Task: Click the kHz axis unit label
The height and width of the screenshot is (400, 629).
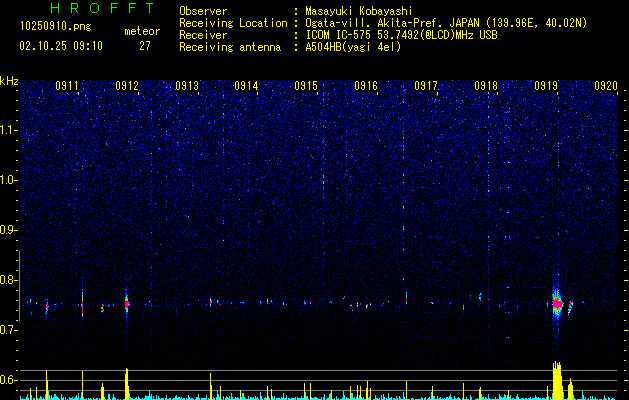Action: [x=9, y=81]
